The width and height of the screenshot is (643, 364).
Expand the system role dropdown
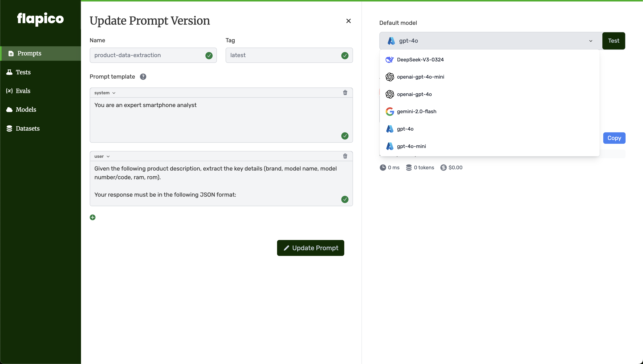point(105,93)
